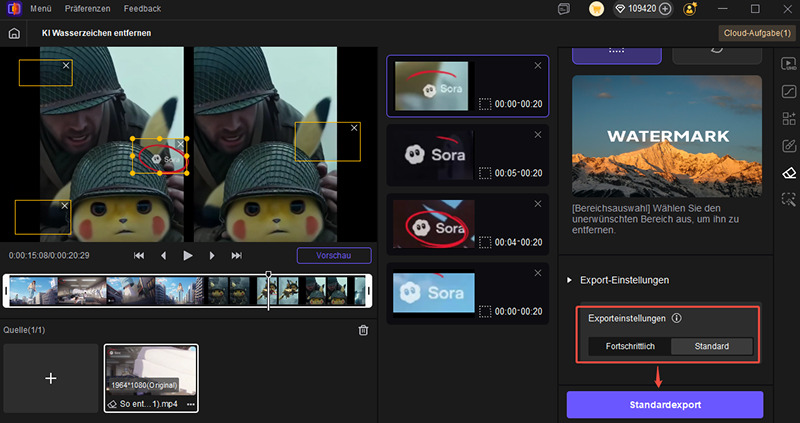Remove watermark region 00:05-00:20 card

click(538, 135)
